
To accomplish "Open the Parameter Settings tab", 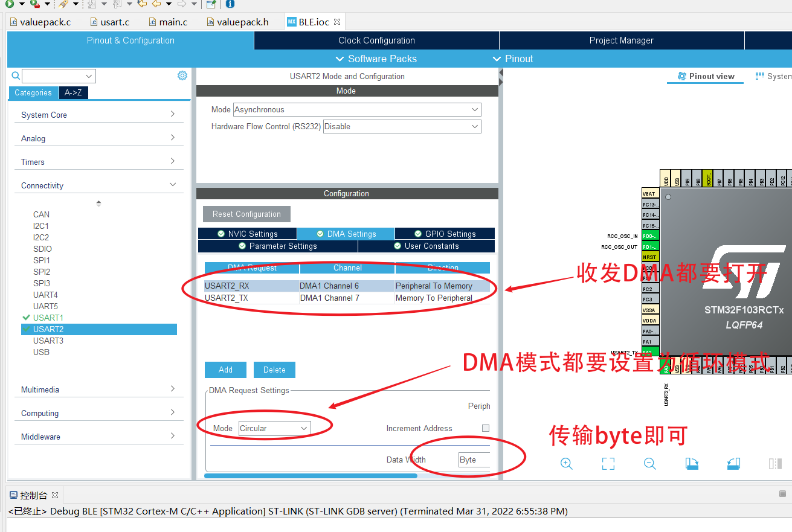I will click(x=278, y=246).
